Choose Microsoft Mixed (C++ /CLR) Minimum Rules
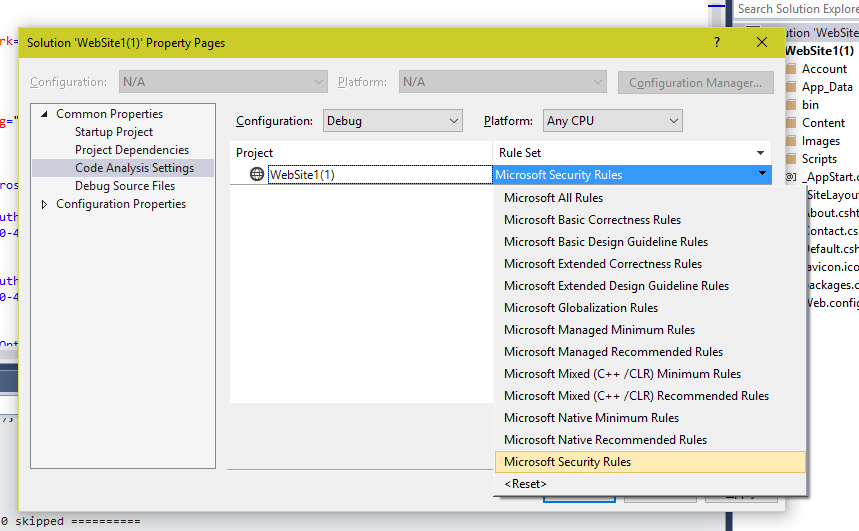This screenshot has height=531, width=859. [x=650, y=374]
